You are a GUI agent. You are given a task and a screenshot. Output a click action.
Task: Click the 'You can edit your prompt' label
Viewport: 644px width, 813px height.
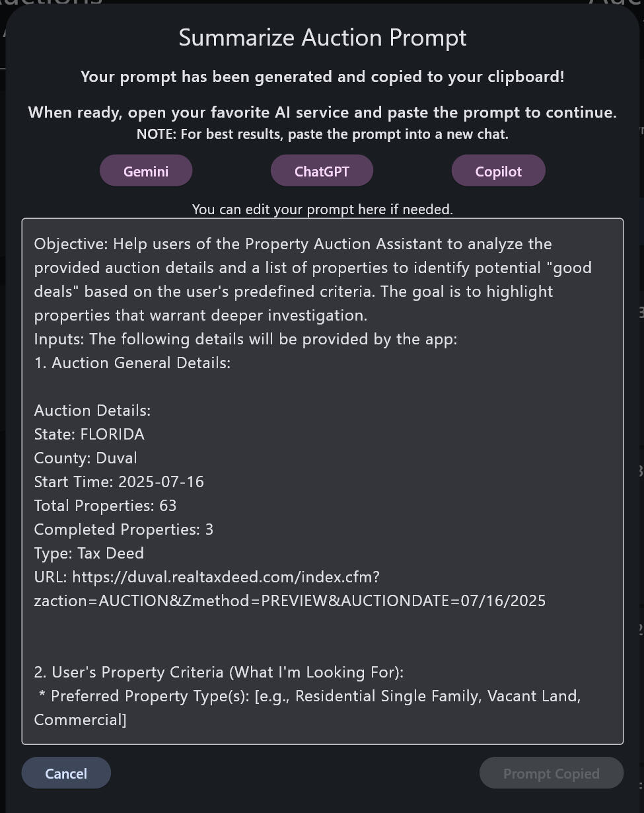(322, 210)
